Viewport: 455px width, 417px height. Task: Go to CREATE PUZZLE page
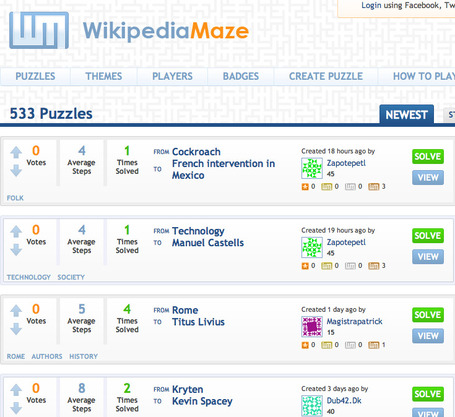coord(326,76)
